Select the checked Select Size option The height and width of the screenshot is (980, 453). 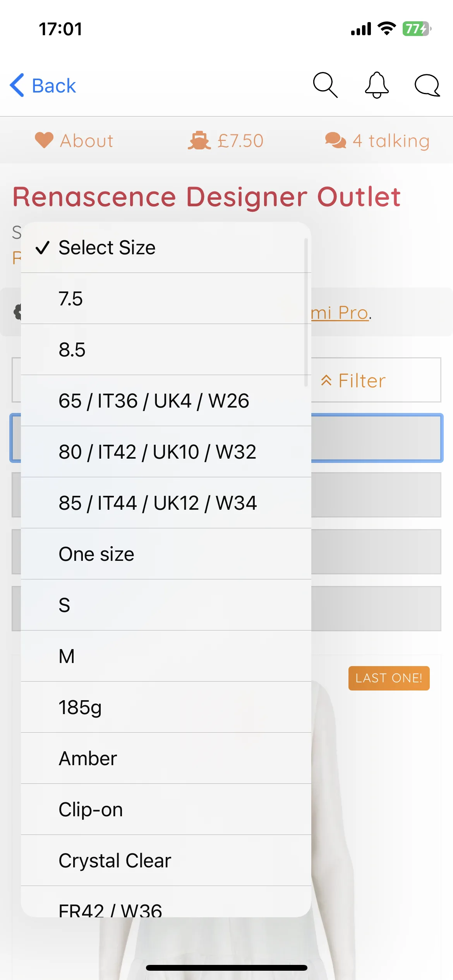pyautogui.click(x=166, y=247)
